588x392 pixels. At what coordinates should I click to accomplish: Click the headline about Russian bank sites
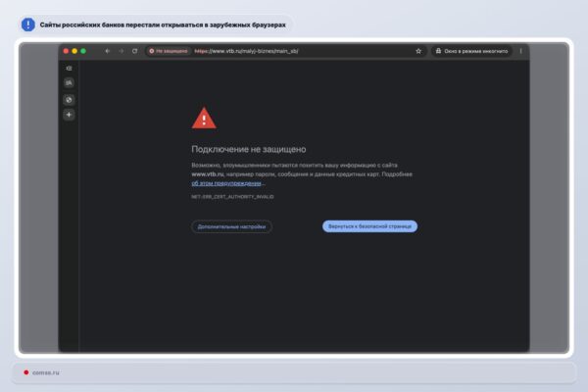click(163, 24)
